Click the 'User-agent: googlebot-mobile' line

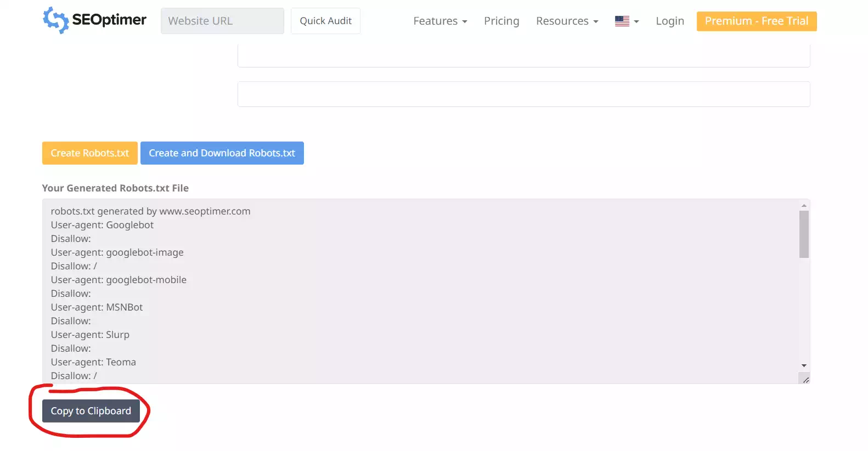click(119, 280)
